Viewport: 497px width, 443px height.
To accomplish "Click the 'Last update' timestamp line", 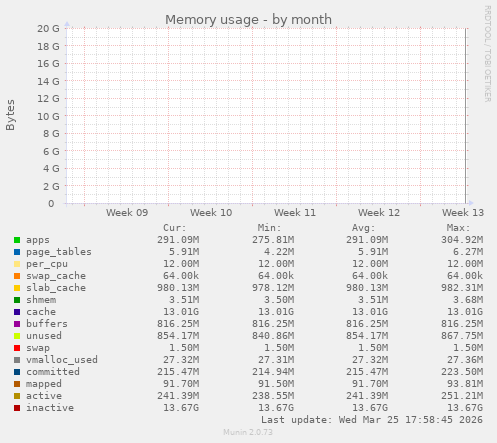I will [372, 420].
